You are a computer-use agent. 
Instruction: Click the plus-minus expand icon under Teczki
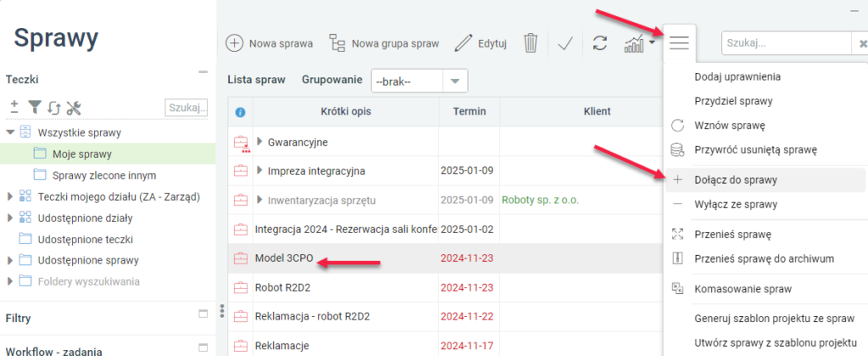click(14, 107)
